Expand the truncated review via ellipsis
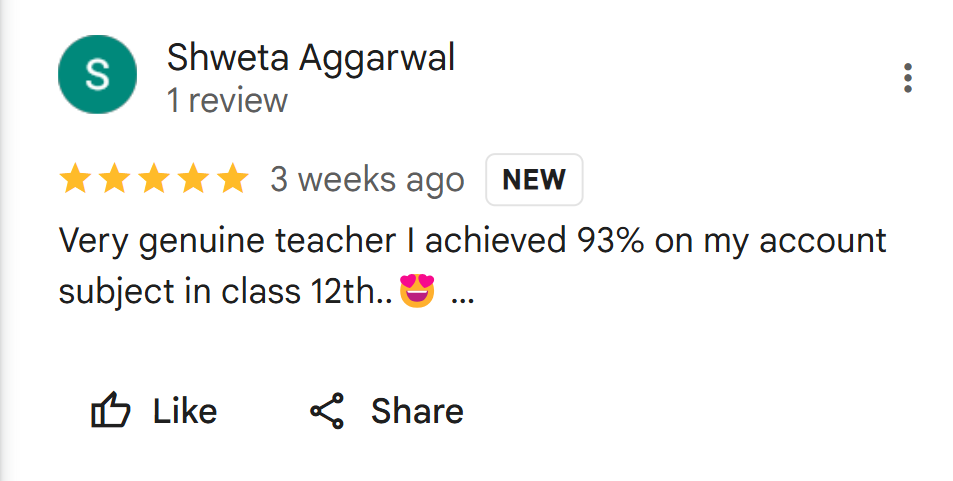 point(463,295)
